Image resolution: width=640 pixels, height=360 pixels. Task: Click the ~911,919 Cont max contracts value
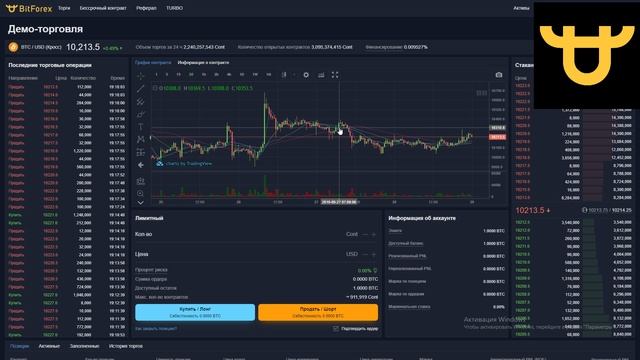coord(362,297)
